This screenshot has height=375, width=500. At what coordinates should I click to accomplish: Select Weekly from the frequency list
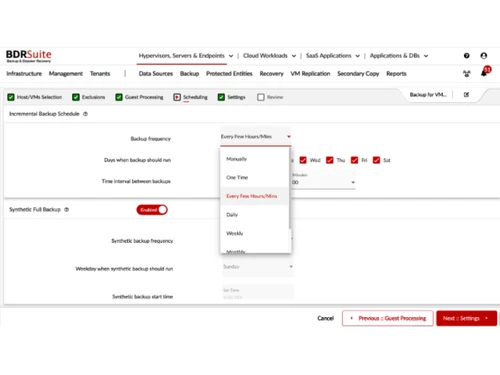[x=255, y=233]
